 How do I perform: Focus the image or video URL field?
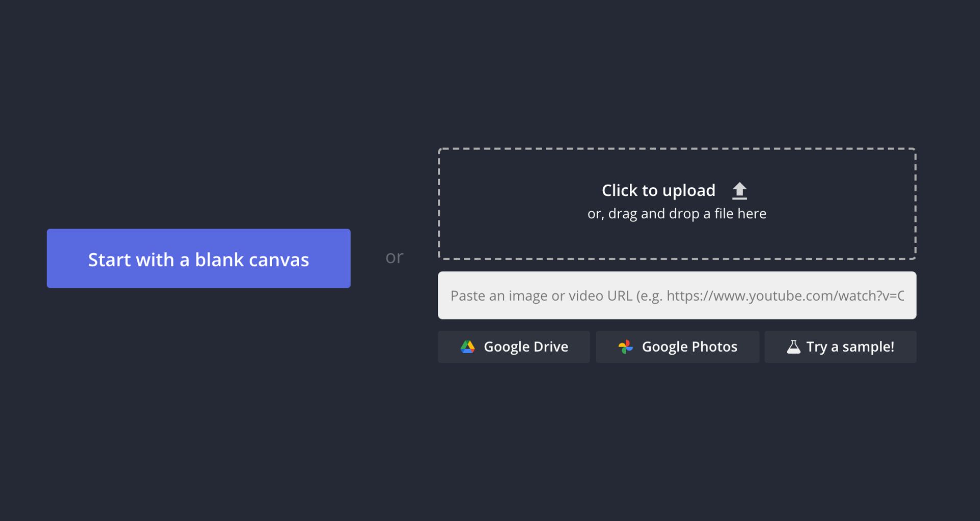click(677, 295)
